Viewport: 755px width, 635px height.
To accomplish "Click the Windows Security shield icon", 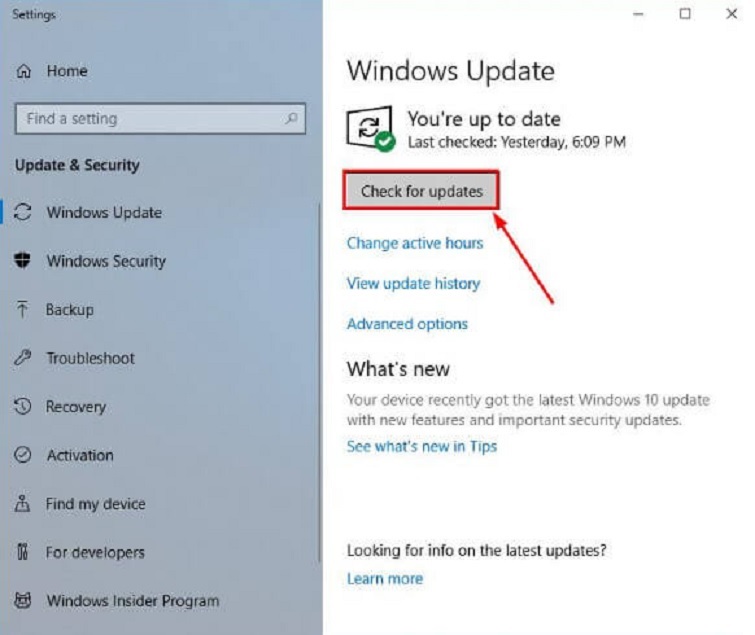I will [x=22, y=260].
